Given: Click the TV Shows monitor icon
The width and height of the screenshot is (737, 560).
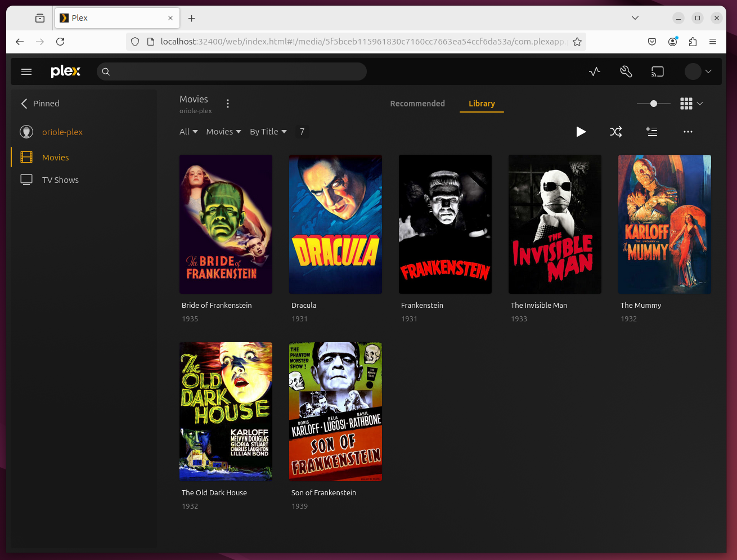Looking at the screenshot, I should click(26, 180).
